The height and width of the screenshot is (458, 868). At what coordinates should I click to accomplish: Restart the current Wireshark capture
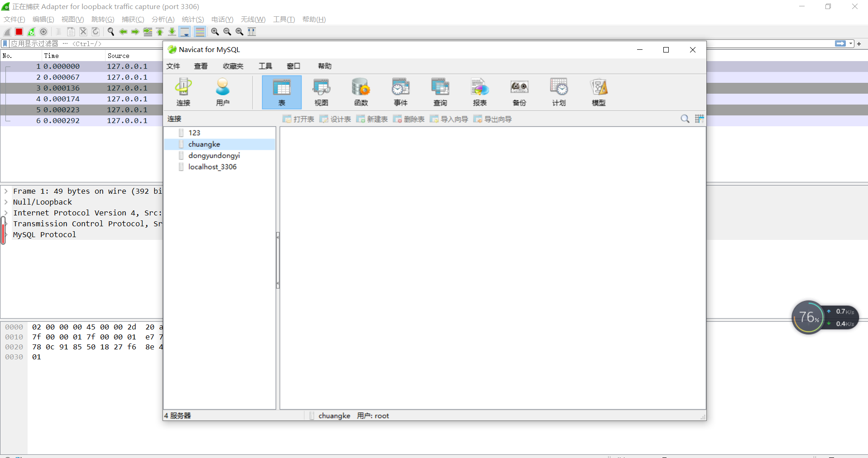31,32
